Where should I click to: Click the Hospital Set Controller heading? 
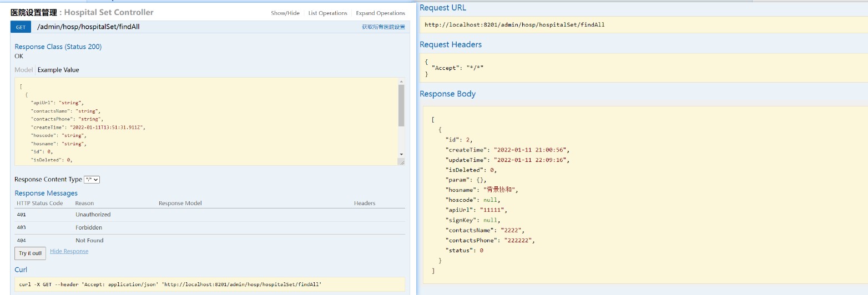pos(109,12)
